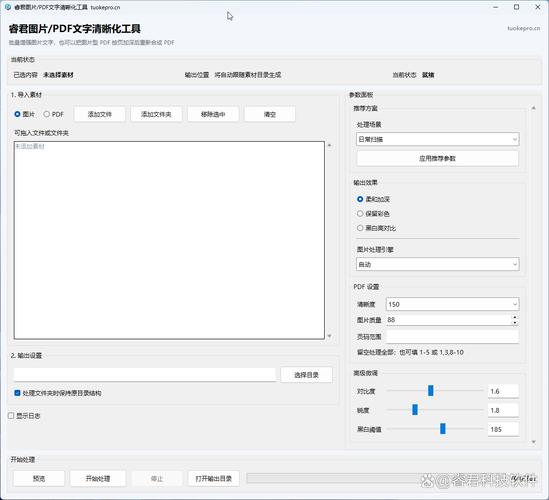Maximize the window
Screen dimensions: 549x500
click(x=516, y=7)
